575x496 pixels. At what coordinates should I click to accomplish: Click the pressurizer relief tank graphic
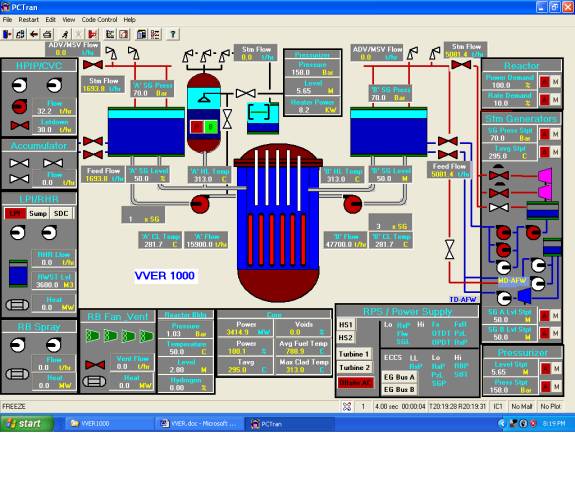pyautogui.click(x=263, y=118)
